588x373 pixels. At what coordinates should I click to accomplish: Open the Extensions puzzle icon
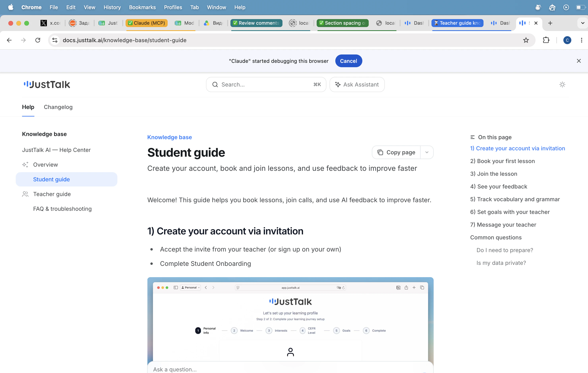coord(546,40)
